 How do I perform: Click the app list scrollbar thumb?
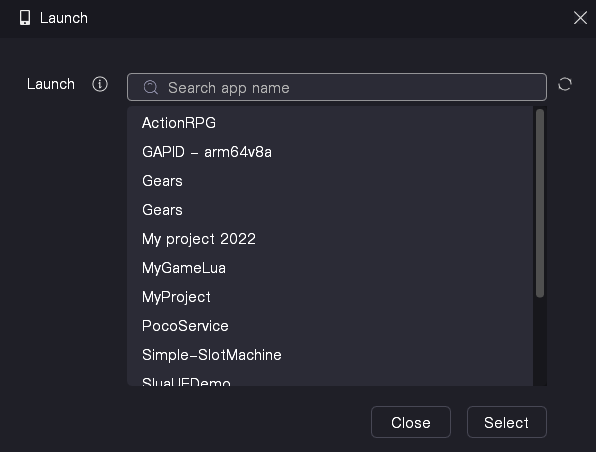coord(540,203)
